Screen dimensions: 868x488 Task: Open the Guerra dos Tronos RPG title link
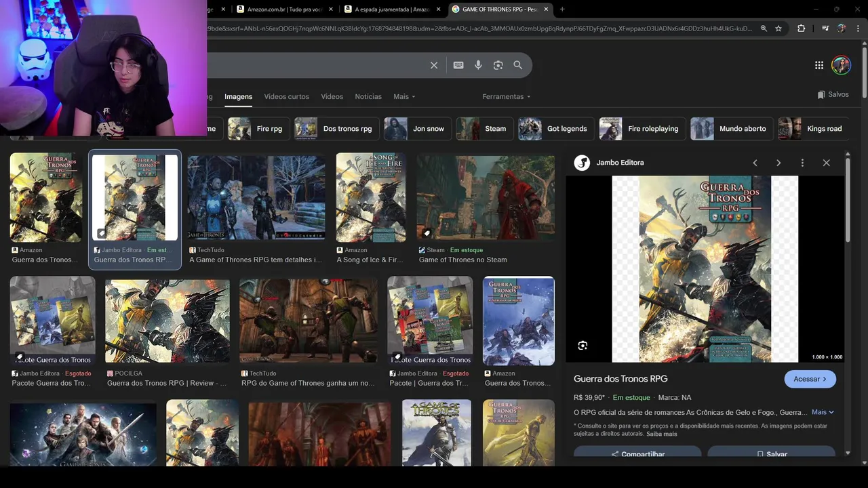(620, 379)
